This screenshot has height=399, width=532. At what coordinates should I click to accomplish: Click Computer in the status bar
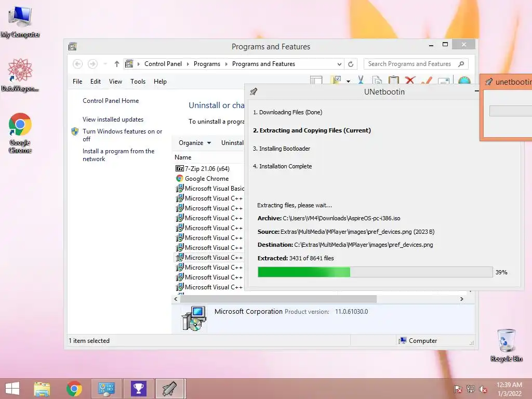pyautogui.click(x=418, y=341)
